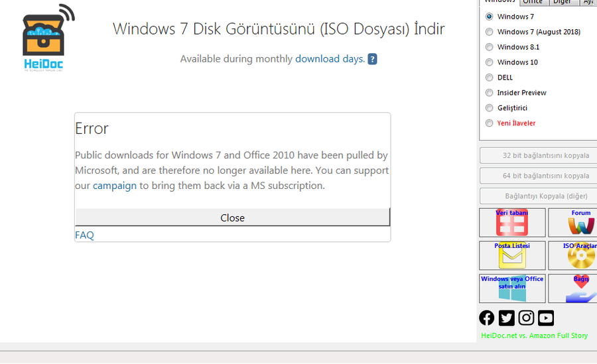Click the Windows 7 Disk Görüntüsünü heading
This screenshot has height=364, width=597.
click(x=279, y=29)
